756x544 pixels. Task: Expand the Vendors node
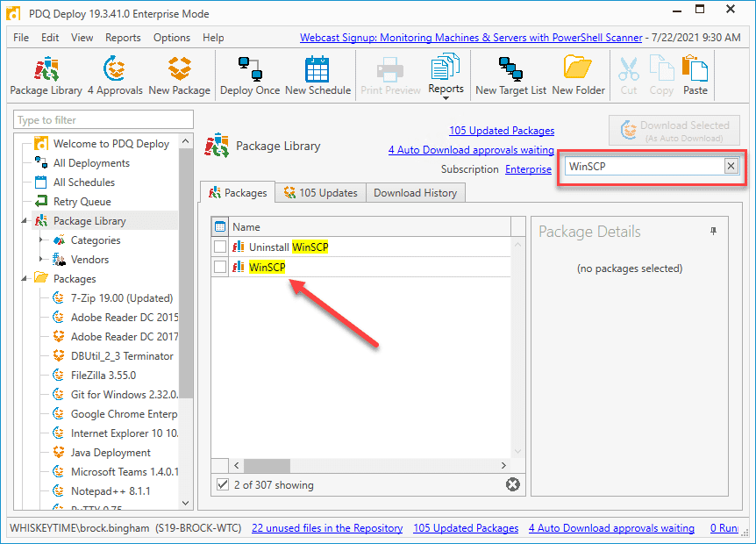[42, 259]
